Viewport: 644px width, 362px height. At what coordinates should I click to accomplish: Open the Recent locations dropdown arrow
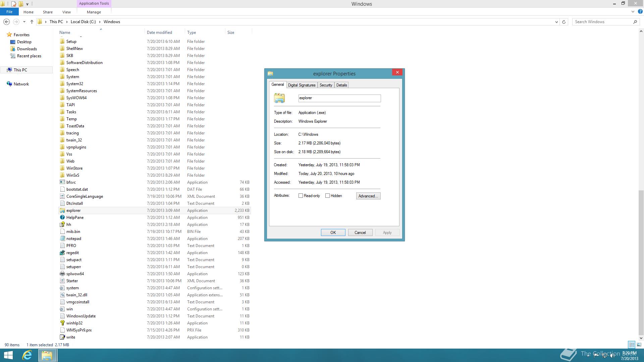[24, 22]
